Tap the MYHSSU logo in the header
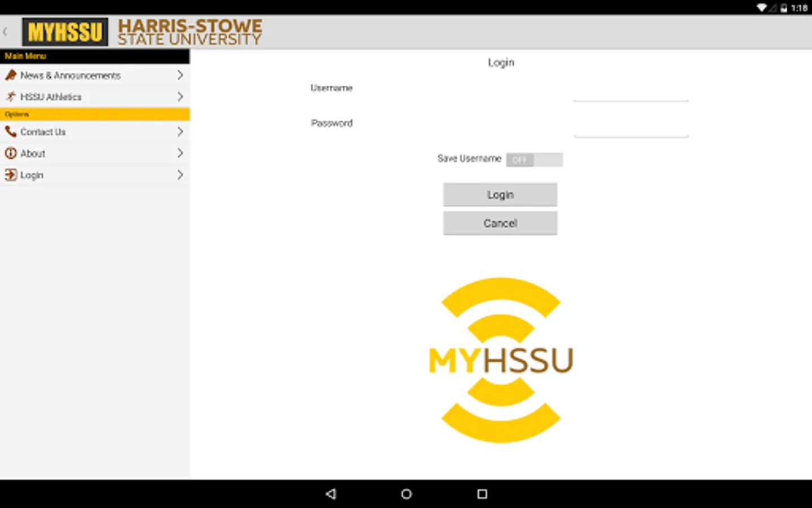This screenshot has height=508, width=812. pos(65,32)
